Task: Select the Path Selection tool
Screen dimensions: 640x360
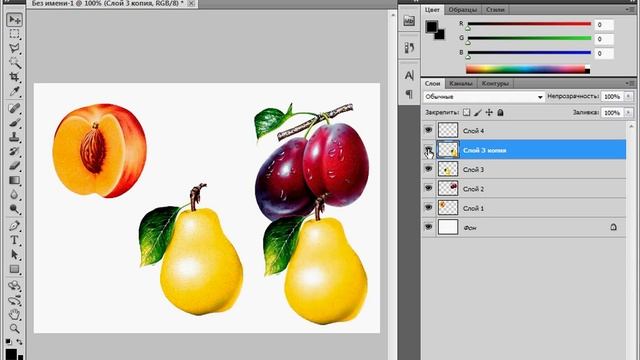Action: [x=14, y=254]
